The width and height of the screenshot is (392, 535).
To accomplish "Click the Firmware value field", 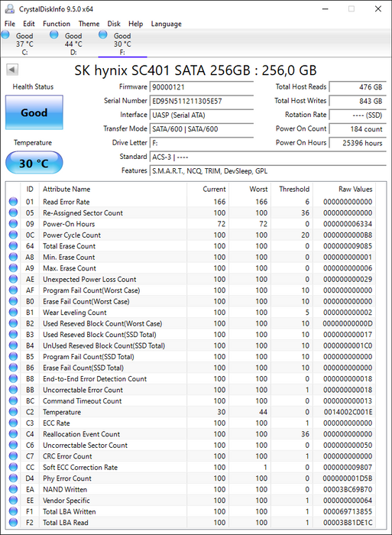I will coord(201,87).
